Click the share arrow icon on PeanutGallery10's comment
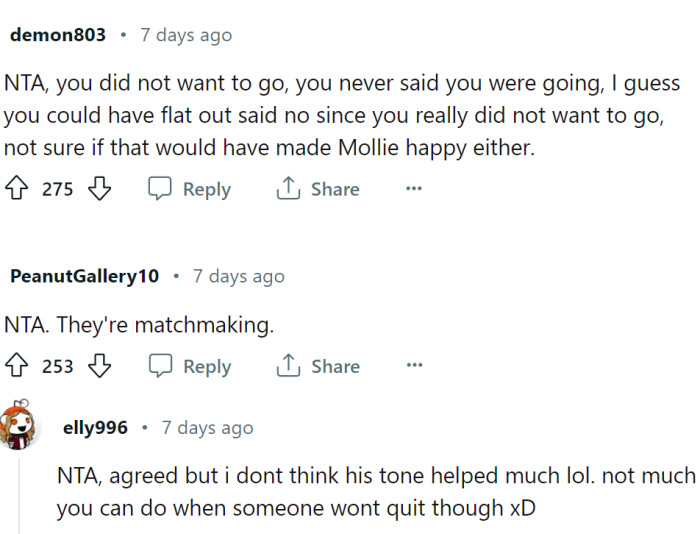This screenshot has width=700, height=534. click(288, 366)
